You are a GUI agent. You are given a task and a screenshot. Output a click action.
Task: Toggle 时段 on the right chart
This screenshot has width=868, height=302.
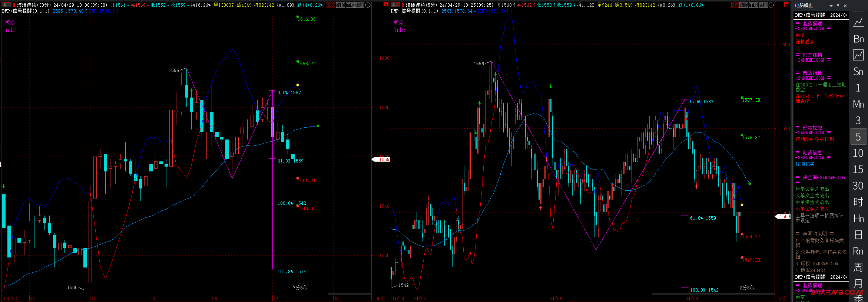[744, 5]
